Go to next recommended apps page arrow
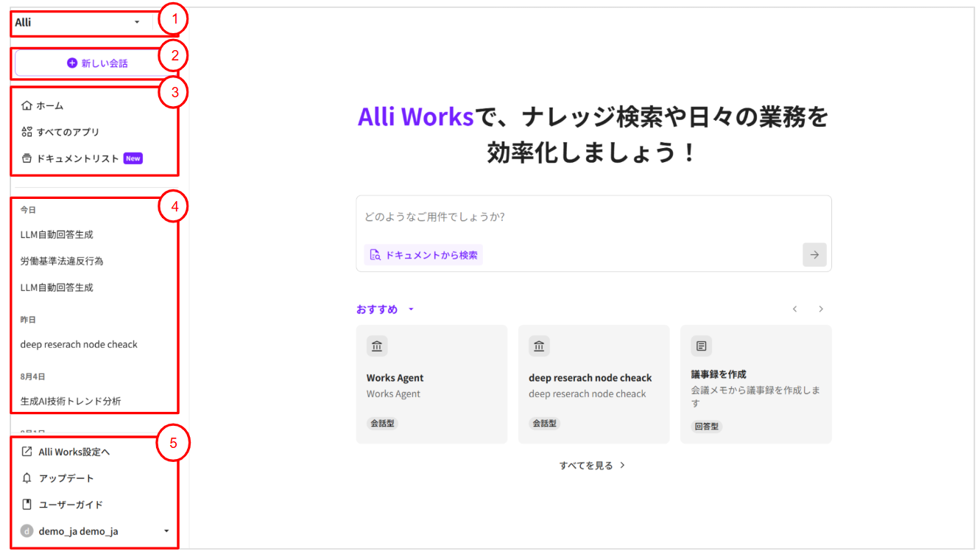980x557 pixels. (821, 309)
